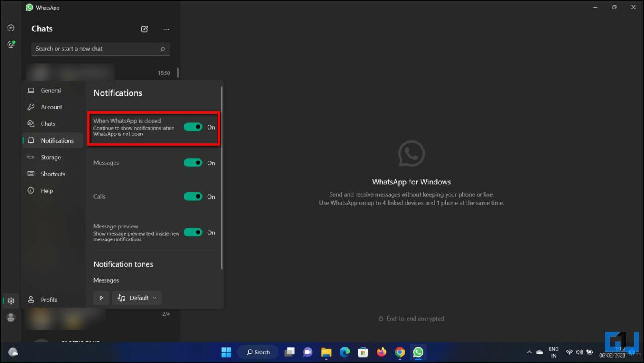
Task: Disable the Calls notifications toggle
Action: tap(193, 196)
